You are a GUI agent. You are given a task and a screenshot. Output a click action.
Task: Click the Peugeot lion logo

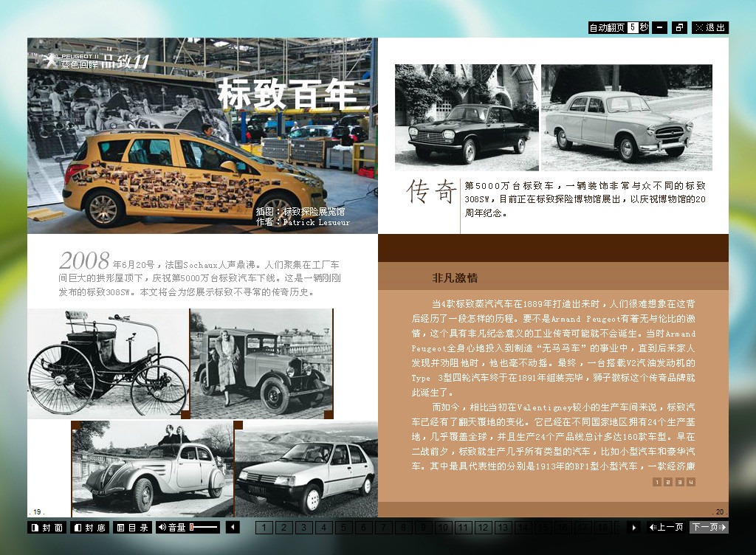point(49,61)
